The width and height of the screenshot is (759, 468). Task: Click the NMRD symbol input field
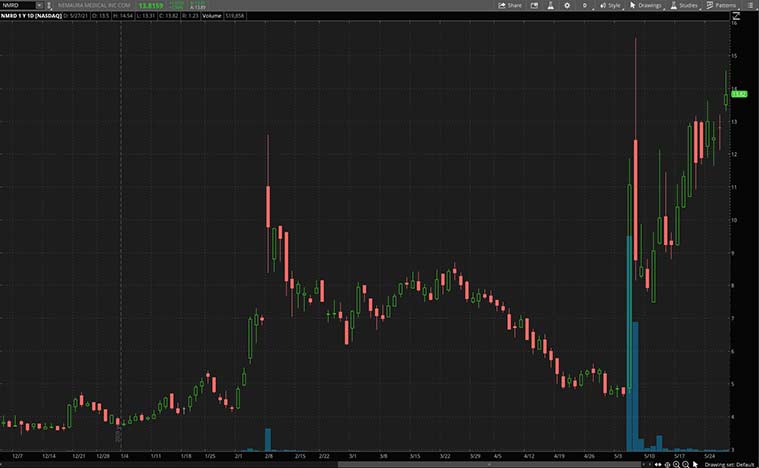[x=18, y=5]
